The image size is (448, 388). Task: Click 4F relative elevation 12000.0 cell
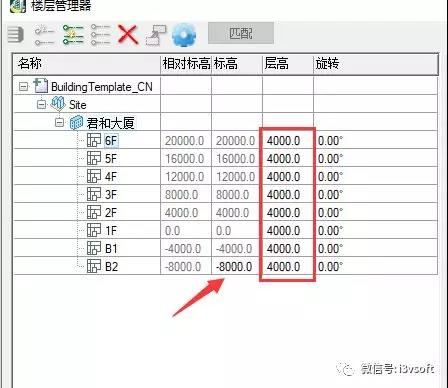pos(186,177)
